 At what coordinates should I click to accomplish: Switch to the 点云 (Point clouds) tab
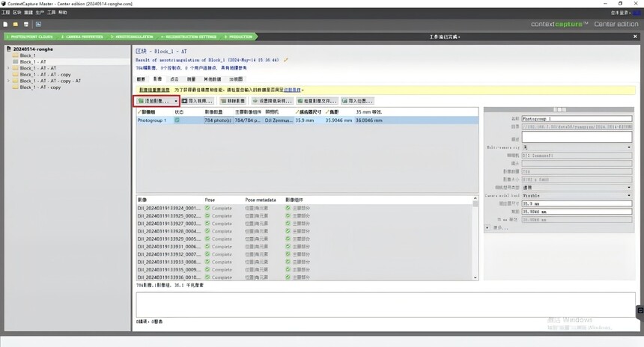click(x=174, y=79)
